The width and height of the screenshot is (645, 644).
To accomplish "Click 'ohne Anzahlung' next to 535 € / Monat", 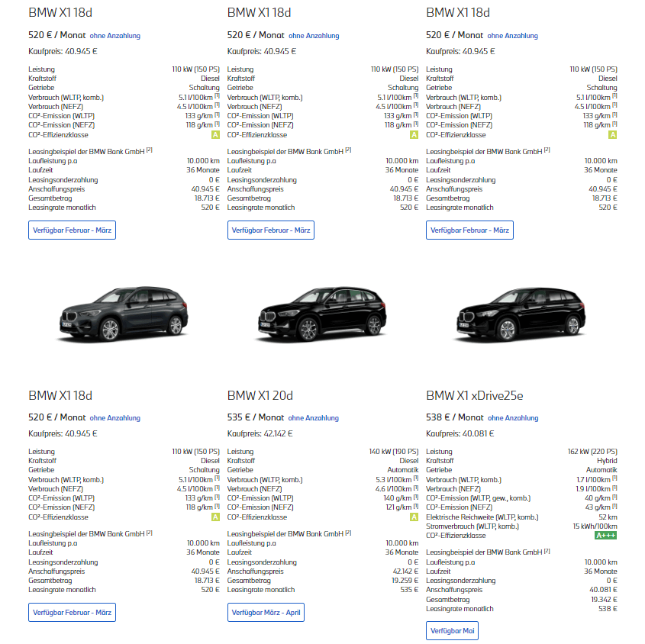I will [314, 418].
